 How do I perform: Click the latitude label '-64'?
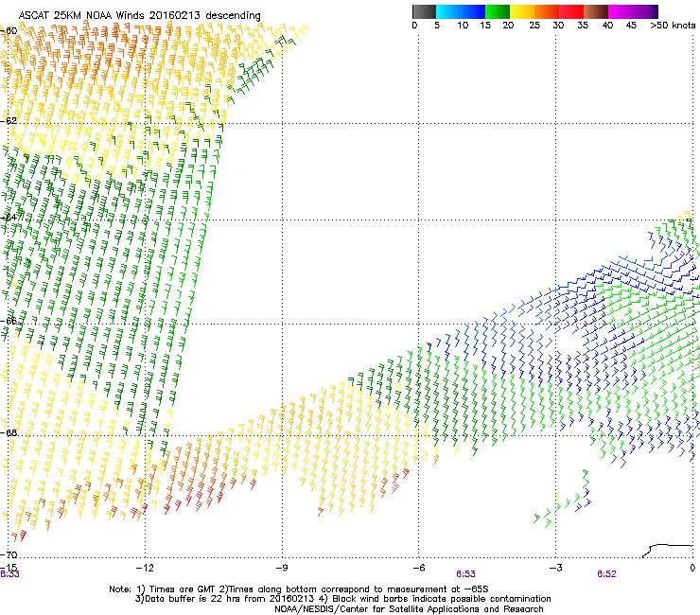click(x=9, y=218)
